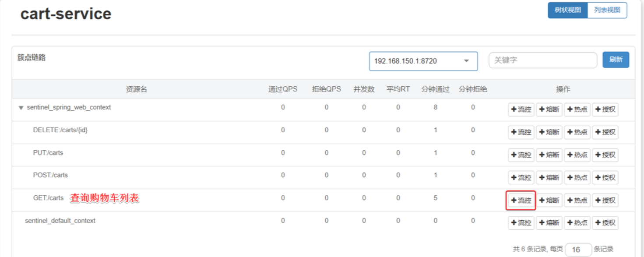Switch to 树状视图 tab

point(567,11)
